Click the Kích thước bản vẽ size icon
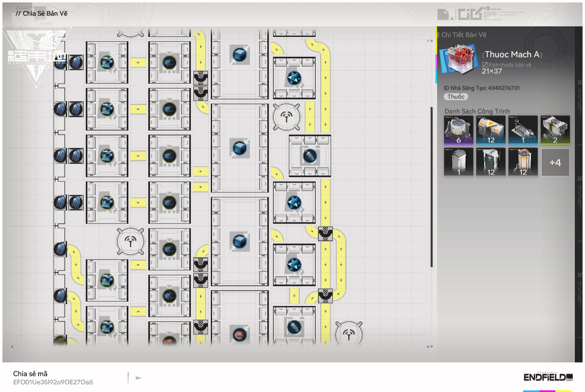The width and height of the screenshot is (585, 392). tap(485, 65)
